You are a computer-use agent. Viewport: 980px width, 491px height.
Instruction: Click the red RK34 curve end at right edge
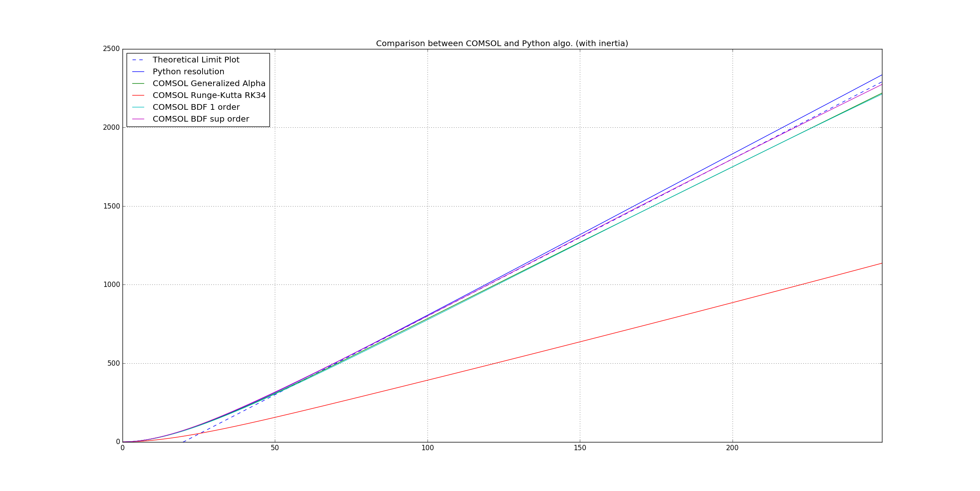881,264
